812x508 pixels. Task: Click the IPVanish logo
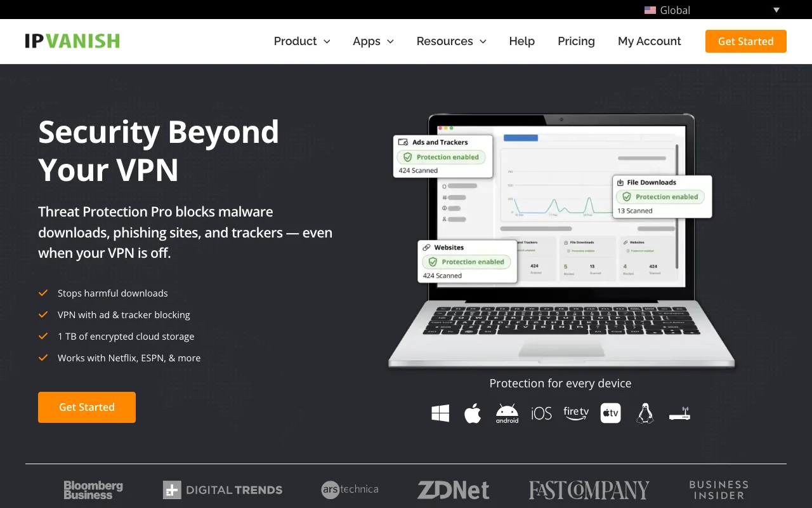[x=72, y=41]
